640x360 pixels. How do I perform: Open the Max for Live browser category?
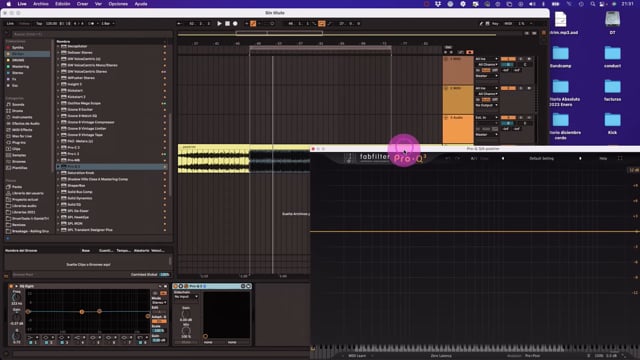click(22, 136)
